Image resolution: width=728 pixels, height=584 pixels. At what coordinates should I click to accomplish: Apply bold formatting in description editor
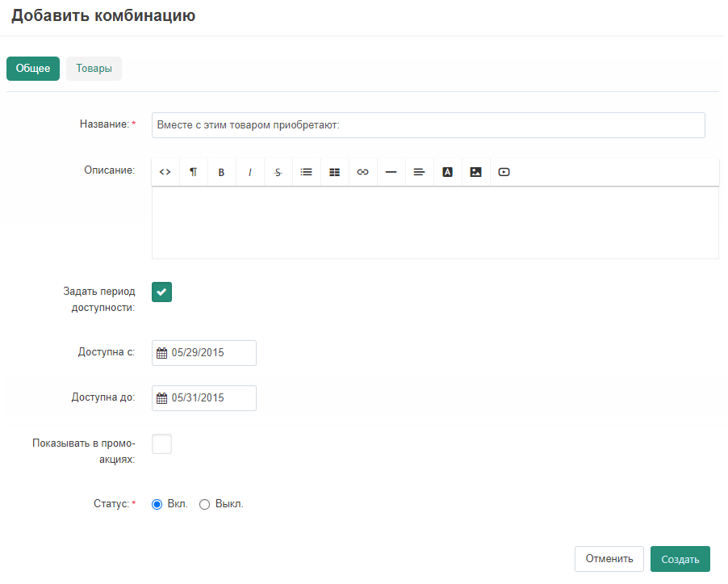(x=221, y=172)
